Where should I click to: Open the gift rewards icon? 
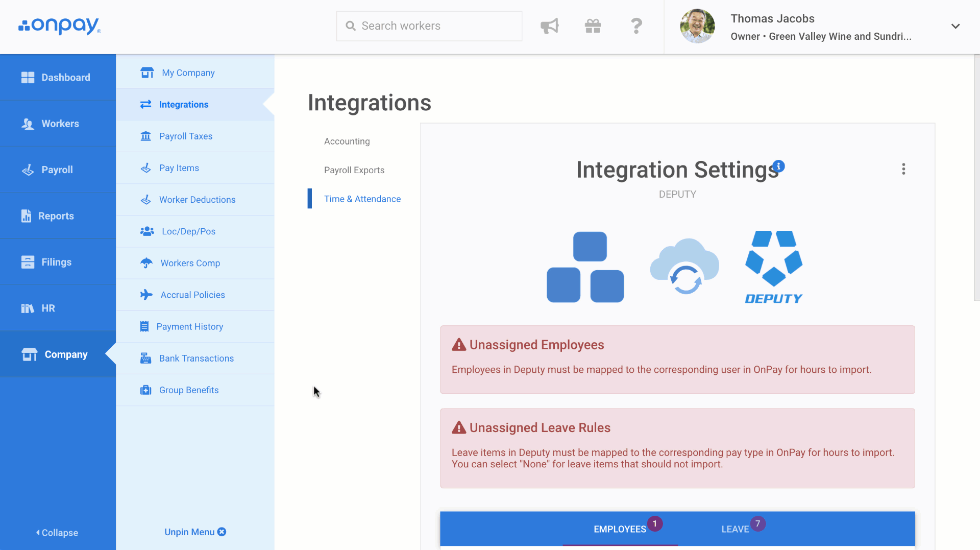coord(593,26)
